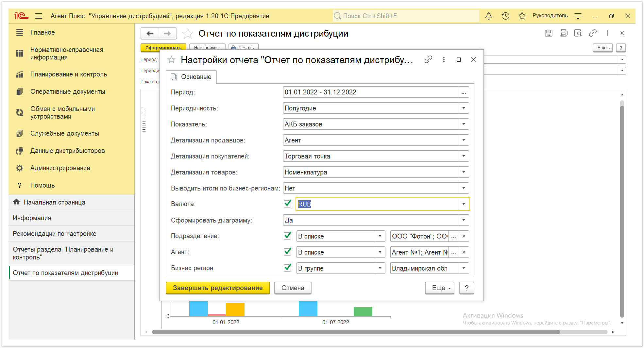Select the Основные tab
The height and width of the screenshot is (348, 644).
point(192,77)
